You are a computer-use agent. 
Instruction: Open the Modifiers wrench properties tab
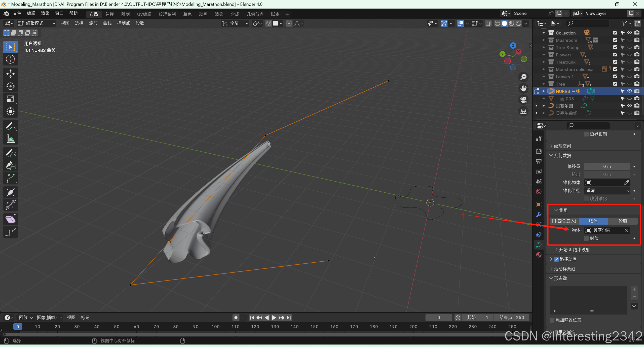pos(539,215)
